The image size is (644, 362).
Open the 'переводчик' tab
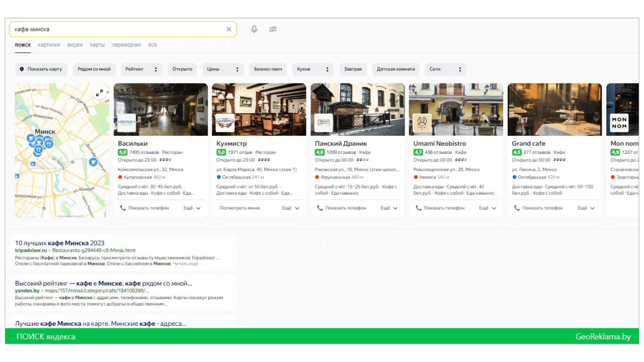point(126,45)
